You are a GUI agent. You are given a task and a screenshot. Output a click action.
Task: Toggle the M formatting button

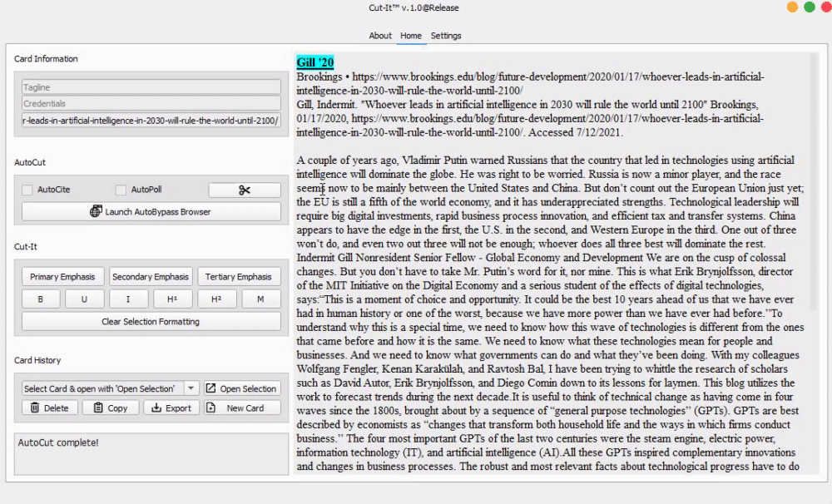[260, 299]
